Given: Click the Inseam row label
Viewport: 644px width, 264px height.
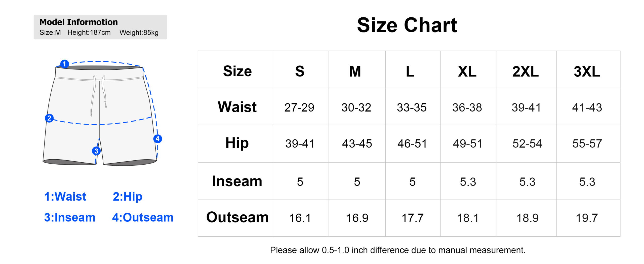Looking at the screenshot, I should click(x=237, y=181).
